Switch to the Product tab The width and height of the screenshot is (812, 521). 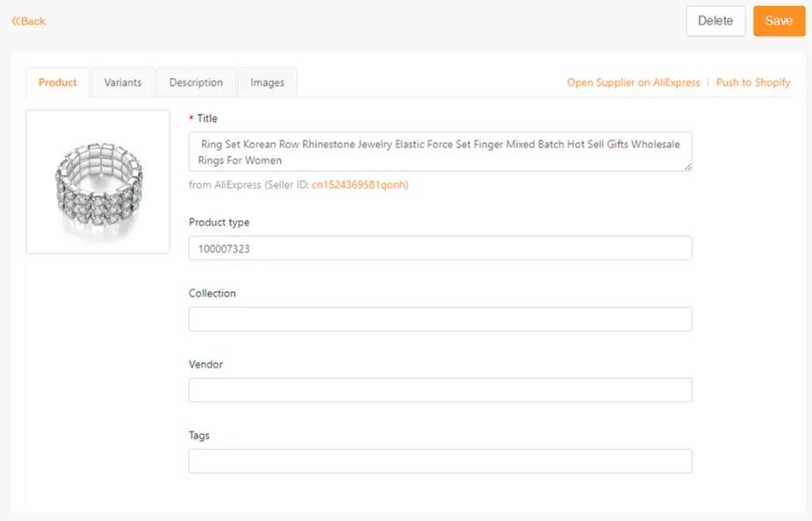click(x=57, y=82)
